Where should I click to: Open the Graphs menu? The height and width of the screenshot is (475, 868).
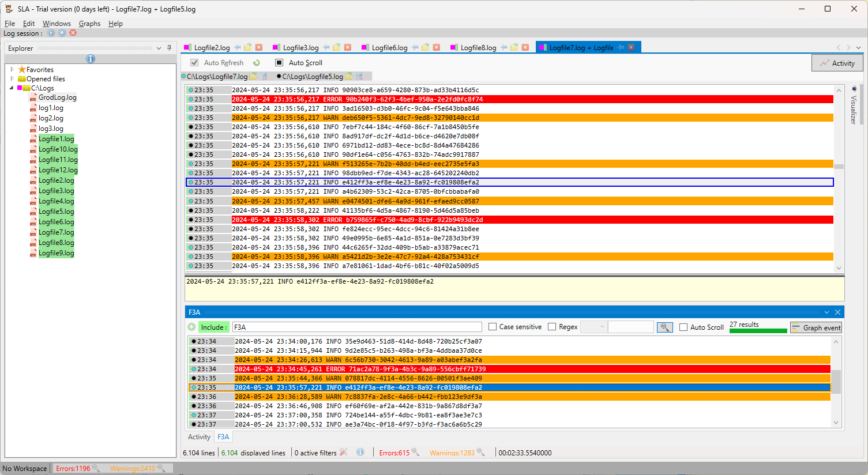[89, 24]
